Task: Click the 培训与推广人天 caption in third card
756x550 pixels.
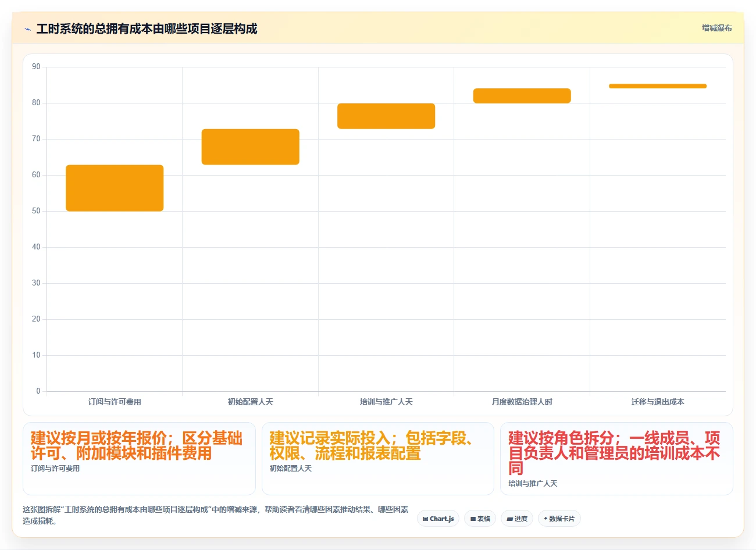Action: tap(533, 484)
